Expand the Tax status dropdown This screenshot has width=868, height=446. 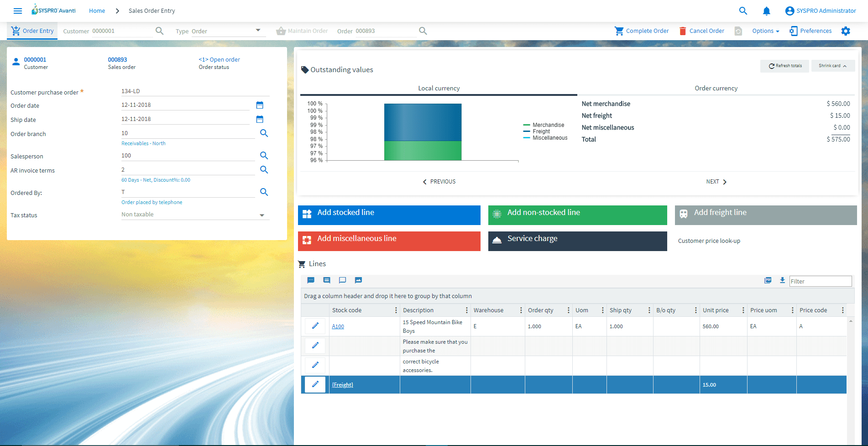[x=261, y=215]
